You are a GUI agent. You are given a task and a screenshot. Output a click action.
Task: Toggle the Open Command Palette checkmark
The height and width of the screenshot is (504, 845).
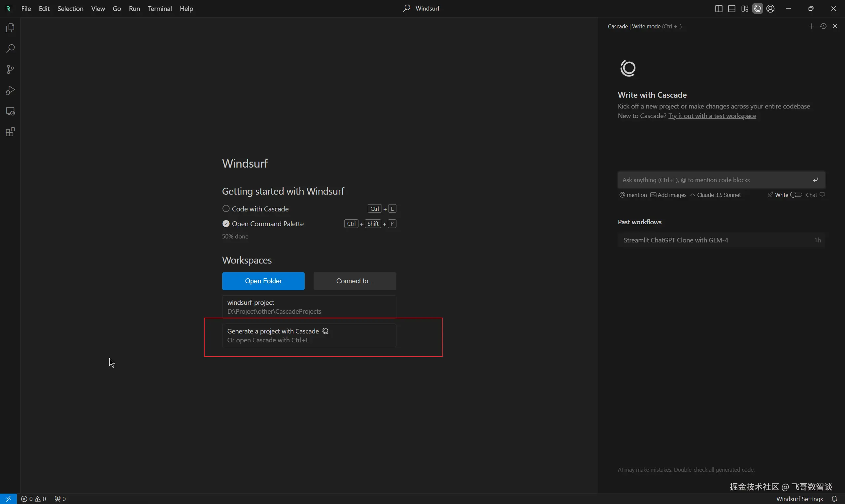tap(226, 224)
